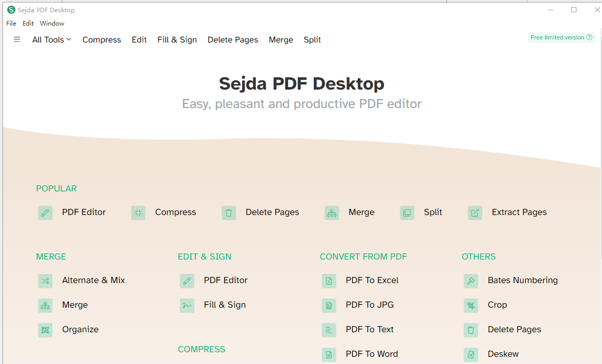The width and height of the screenshot is (602, 364).
Task: Click the Merge icon under Popular
Action: click(x=332, y=213)
